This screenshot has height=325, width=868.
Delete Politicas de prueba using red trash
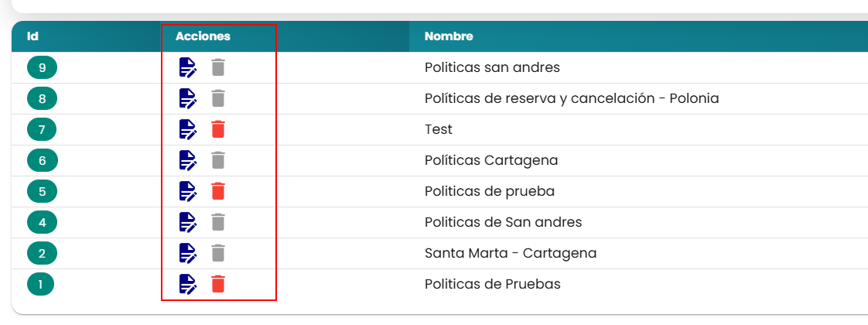[219, 191]
